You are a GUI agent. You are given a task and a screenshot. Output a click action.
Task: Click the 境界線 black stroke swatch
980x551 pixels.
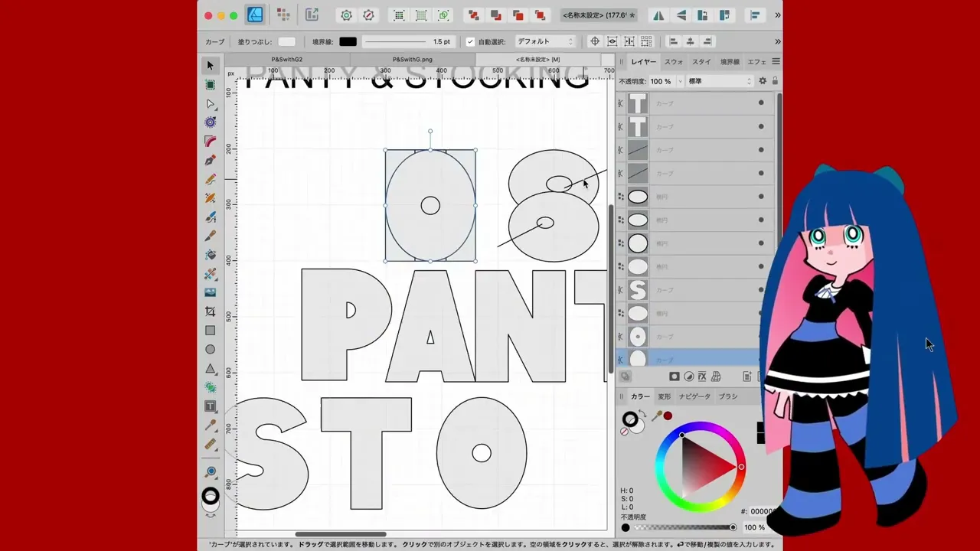coord(348,41)
